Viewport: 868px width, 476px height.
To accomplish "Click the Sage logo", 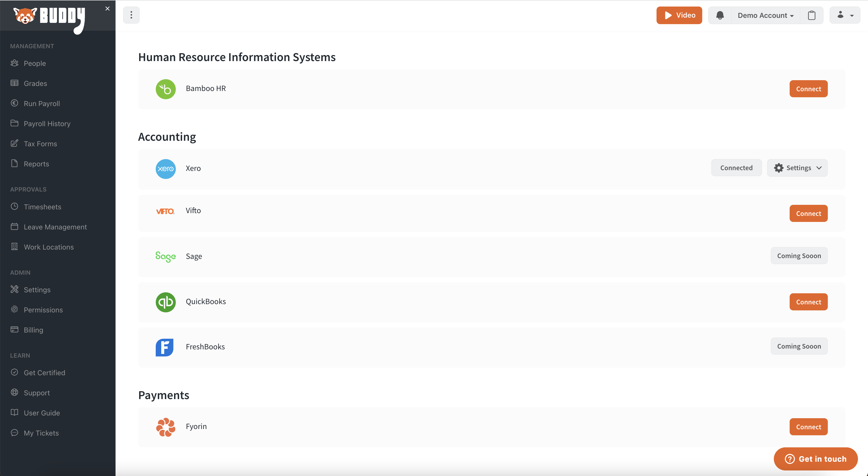I will coord(166,257).
